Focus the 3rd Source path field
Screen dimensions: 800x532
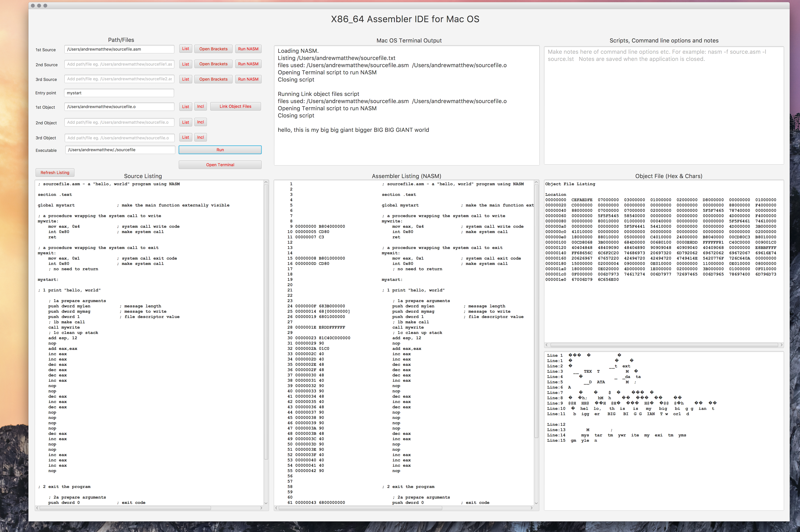tap(119, 79)
